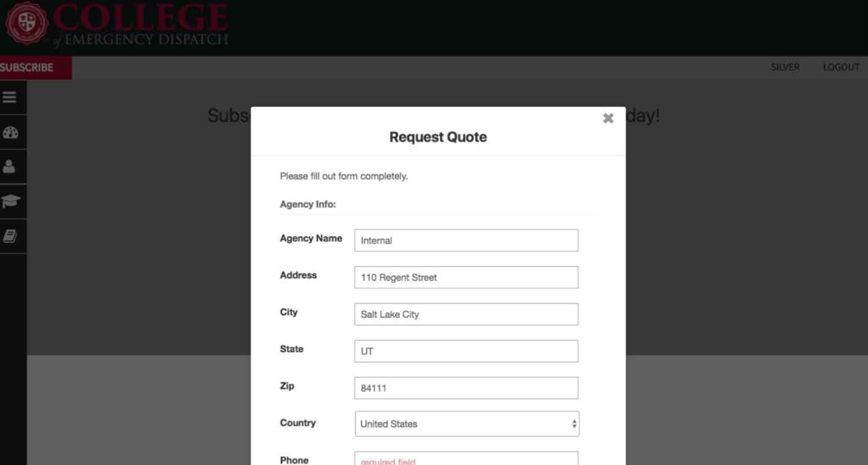The image size is (868, 465).
Task: Click the LOGOUT link
Action: point(841,67)
